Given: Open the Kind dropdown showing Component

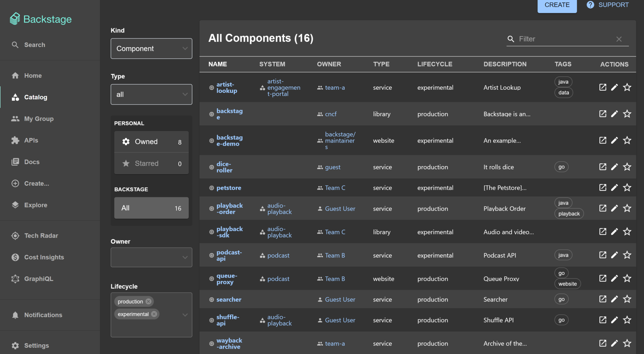Looking at the screenshot, I should [151, 48].
